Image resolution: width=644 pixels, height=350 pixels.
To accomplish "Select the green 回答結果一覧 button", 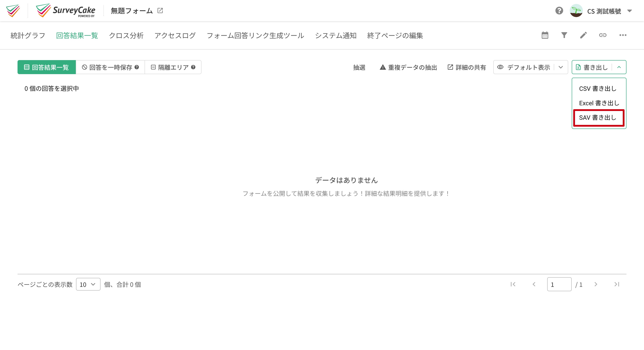I will point(46,67).
